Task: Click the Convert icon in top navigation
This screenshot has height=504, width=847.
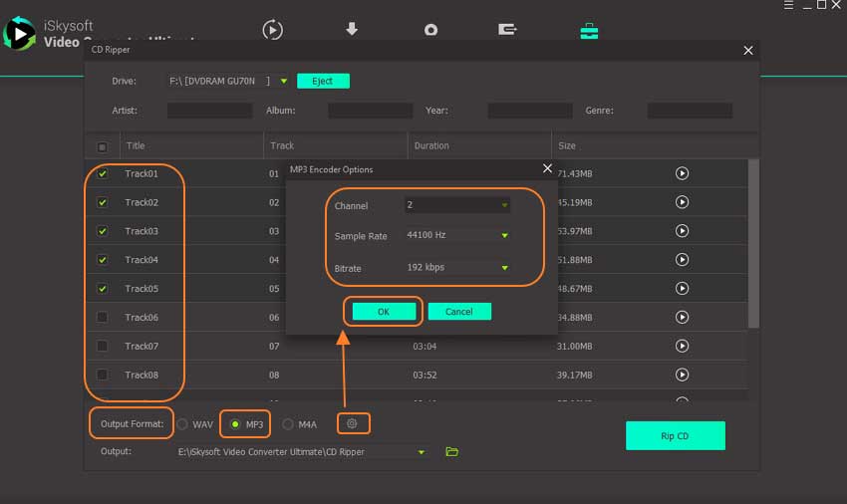Action: (272, 30)
